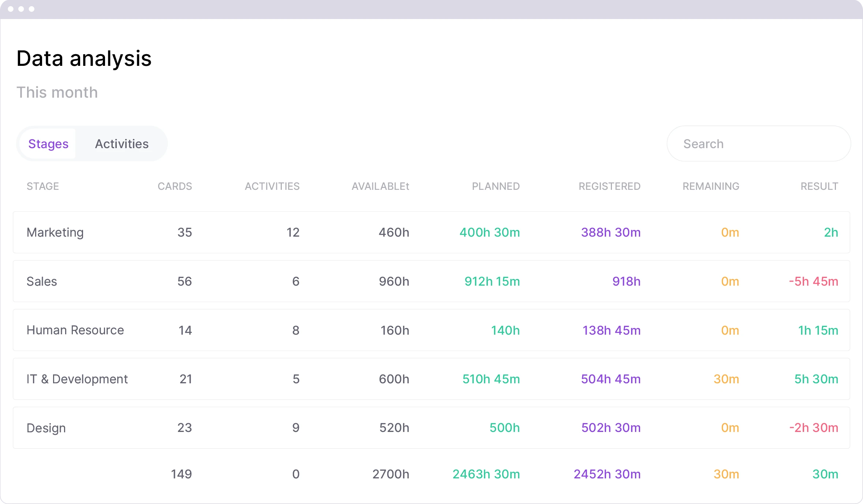Click the Data analysis page title
Viewport: 863px width, 504px height.
(83, 58)
